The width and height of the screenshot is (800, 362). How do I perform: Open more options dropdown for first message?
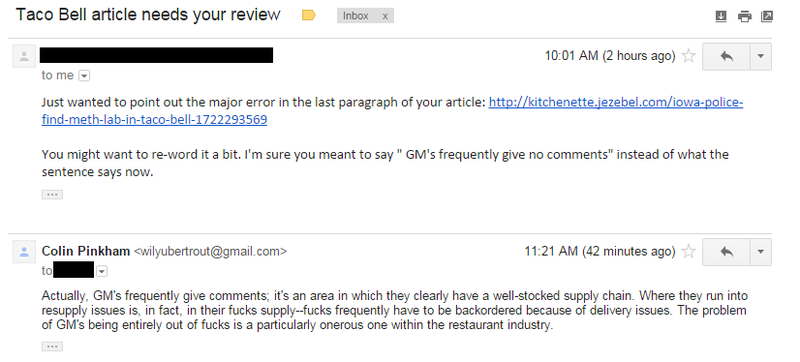pyautogui.click(x=761, y=56)
